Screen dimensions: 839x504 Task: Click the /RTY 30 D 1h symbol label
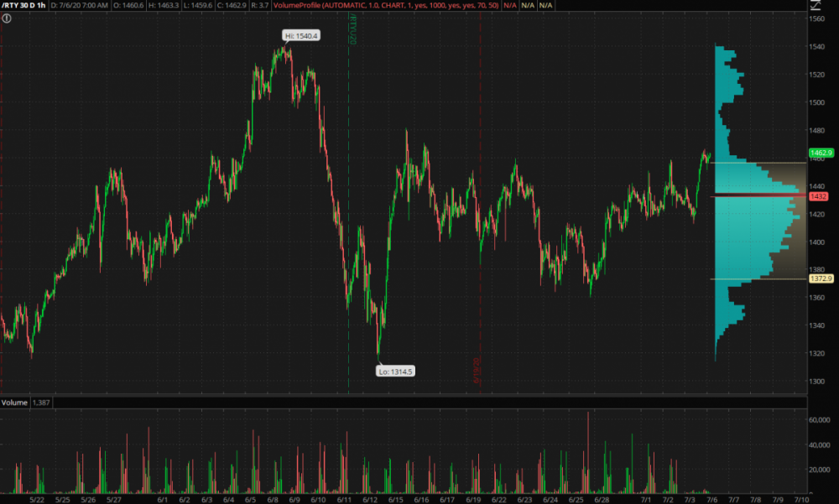(23, 6)
